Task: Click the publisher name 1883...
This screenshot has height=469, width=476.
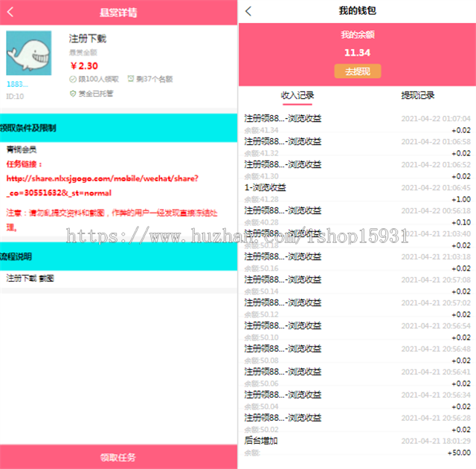Action: pos(17,84)
